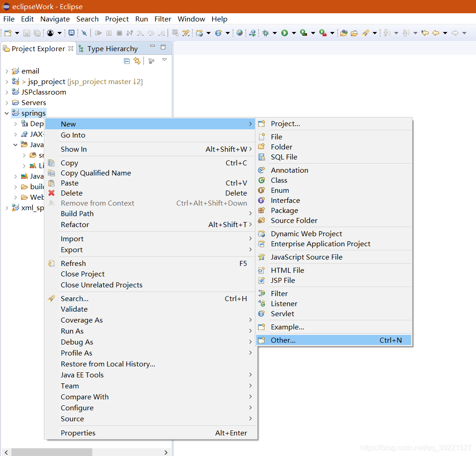Image resolution: width=476 pixels, height=456 pixels.
Task: Select Restore from Local History...
Action: coord(151,364)
